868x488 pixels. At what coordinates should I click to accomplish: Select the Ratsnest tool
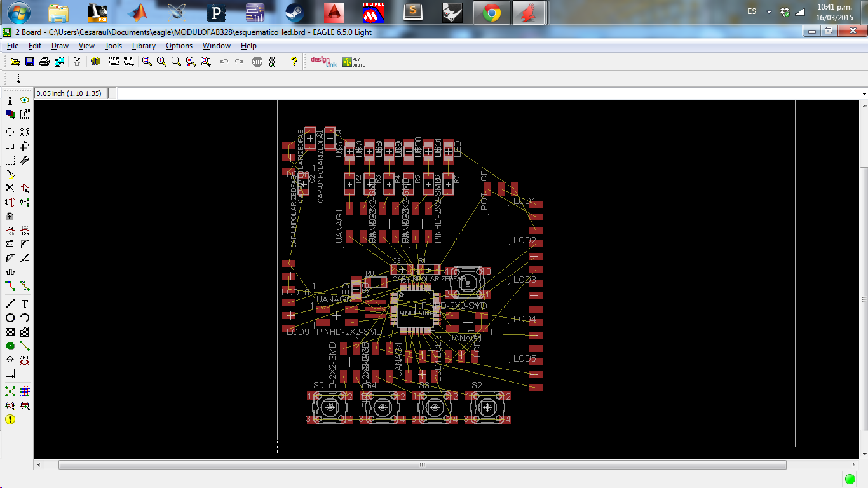[10, 391]
